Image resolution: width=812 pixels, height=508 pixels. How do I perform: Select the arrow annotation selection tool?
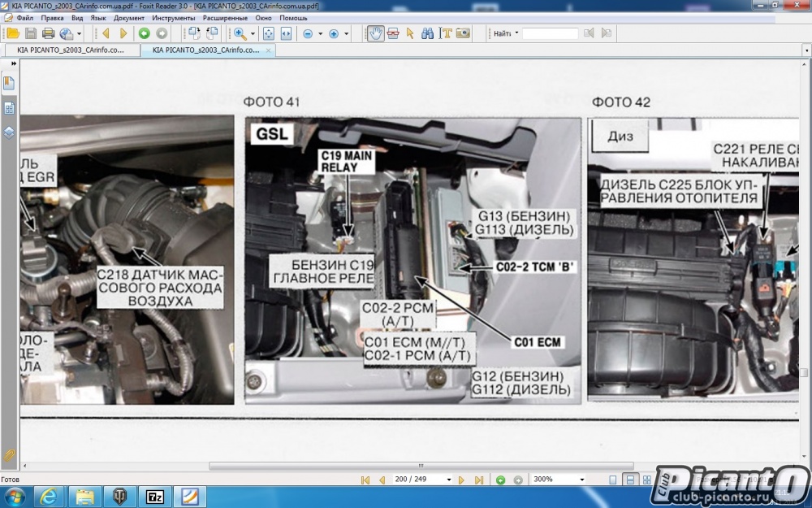point(410,33)
